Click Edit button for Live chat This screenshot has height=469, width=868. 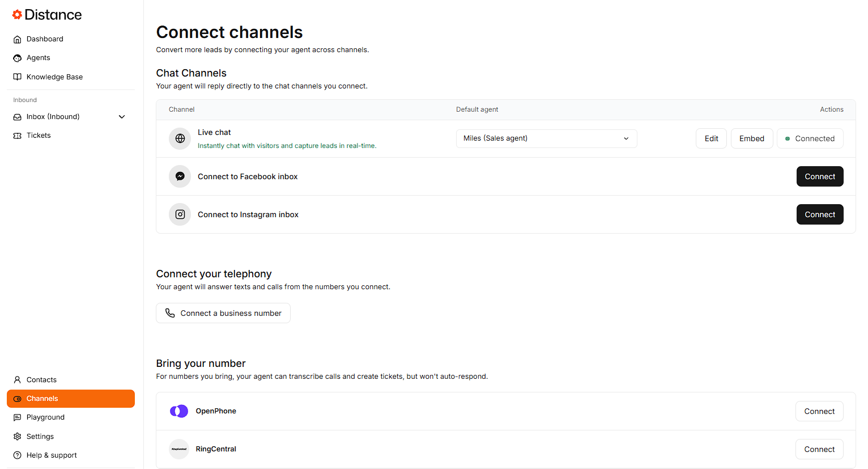(x=711, y=138)
